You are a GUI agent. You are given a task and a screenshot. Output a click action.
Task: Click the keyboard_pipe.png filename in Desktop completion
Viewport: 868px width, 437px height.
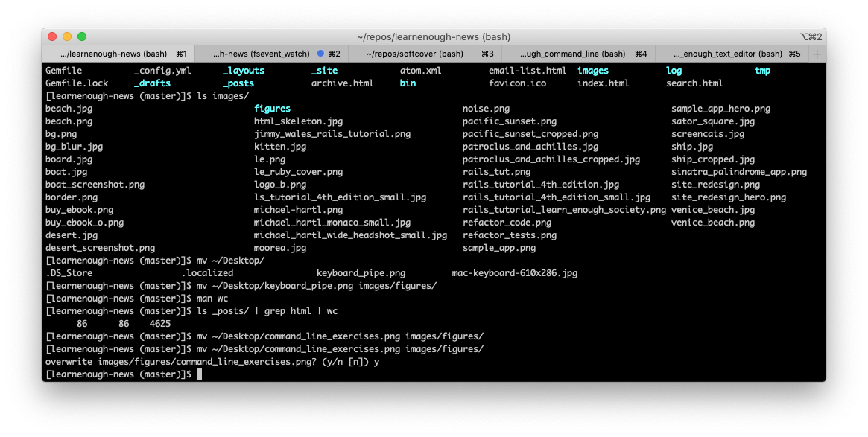pos(361,273)
